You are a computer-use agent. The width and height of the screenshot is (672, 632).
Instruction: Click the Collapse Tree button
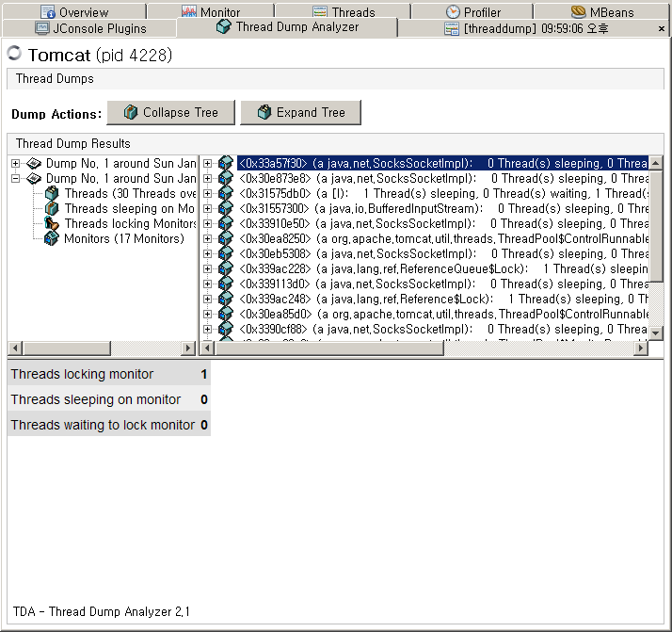(x=170, y=113)
